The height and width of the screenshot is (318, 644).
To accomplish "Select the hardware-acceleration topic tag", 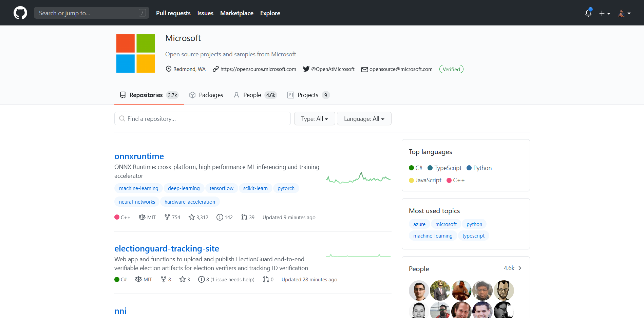I will click(x=190, y=202).
